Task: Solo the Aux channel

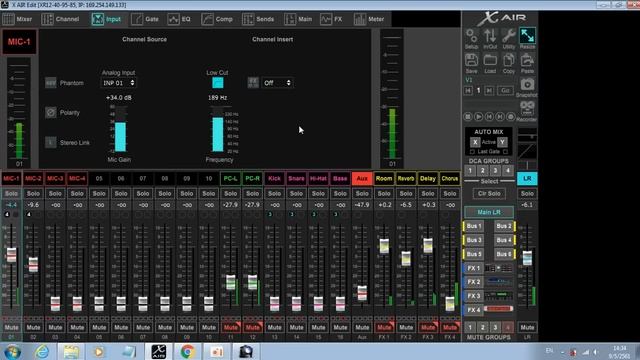Action: pyautogui.click(x=362, y=193)
